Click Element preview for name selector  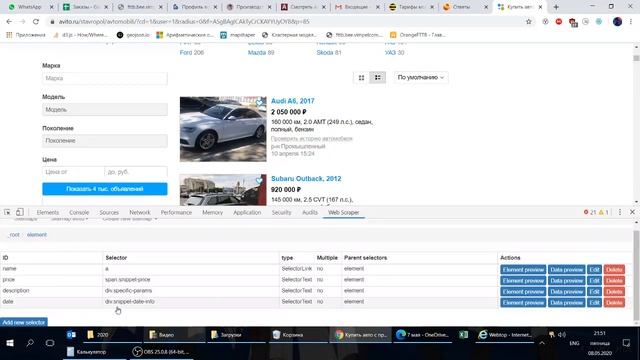coord(523,270)
